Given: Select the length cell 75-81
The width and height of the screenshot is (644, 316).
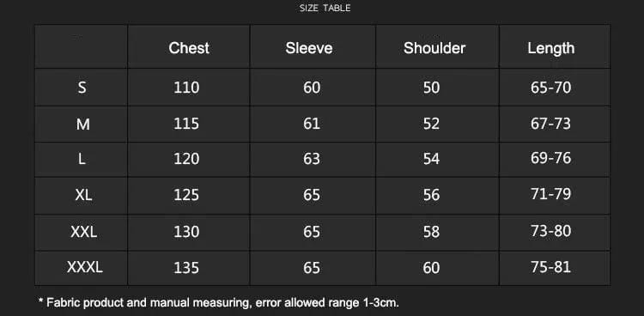Looking at the screenshot, I should click(550, 267).
